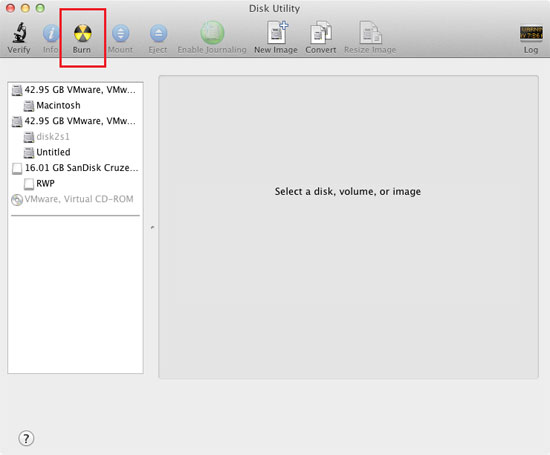The height and width of the screenshot is (455, 550).
Task: Select VMware Virtual CD-ROM entry
Action: click(73, 199)
